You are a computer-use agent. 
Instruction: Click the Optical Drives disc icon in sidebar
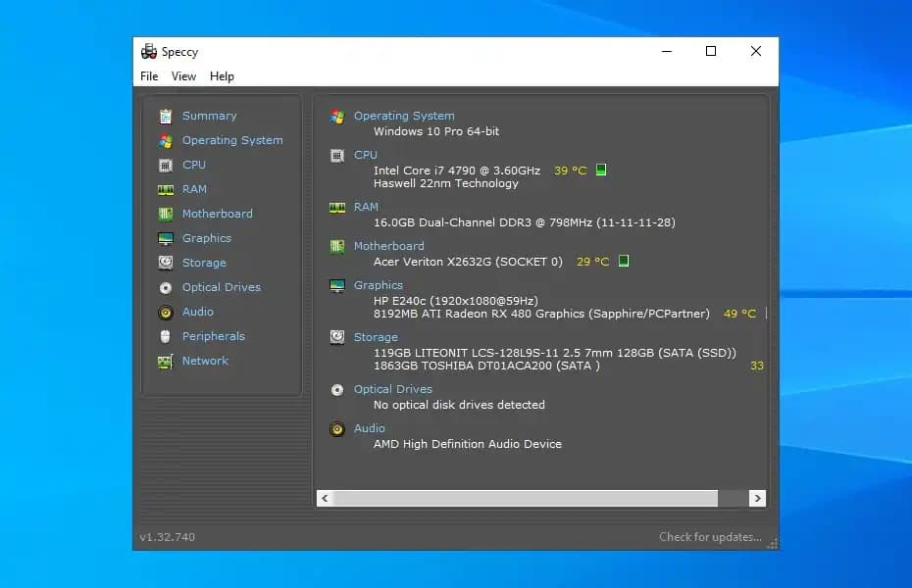pyautogui.click(x=165, y=287)
